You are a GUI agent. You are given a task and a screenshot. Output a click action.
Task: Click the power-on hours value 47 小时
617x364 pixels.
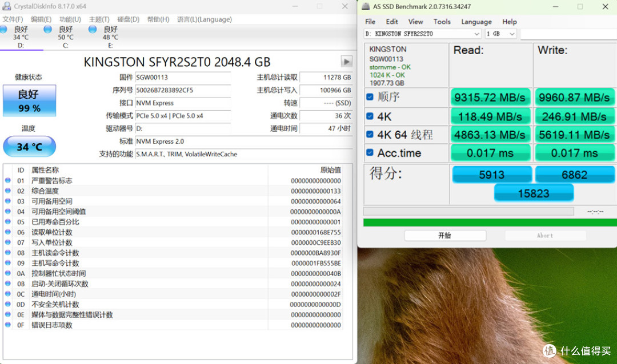326,128
